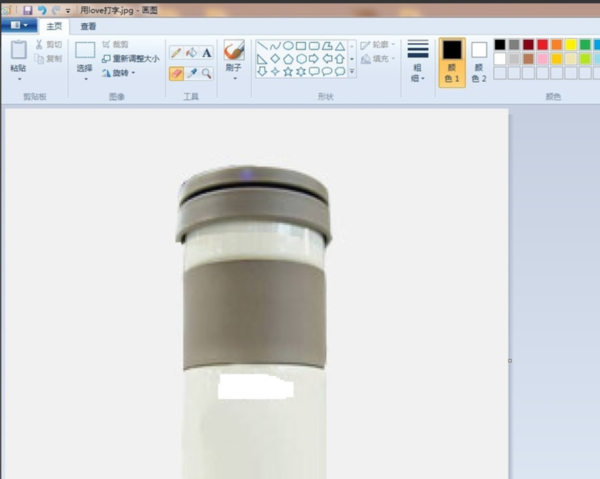Choose the Up arrow shape
600x479 pixels.
coord(340,59)
